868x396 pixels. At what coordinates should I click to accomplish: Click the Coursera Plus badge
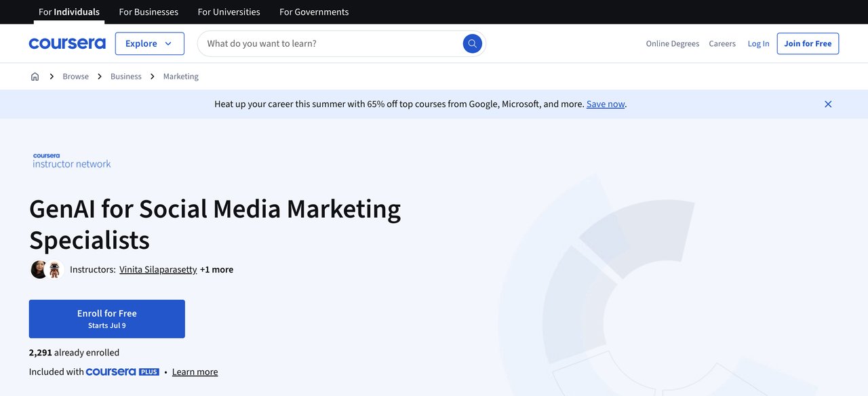[122, 371]
